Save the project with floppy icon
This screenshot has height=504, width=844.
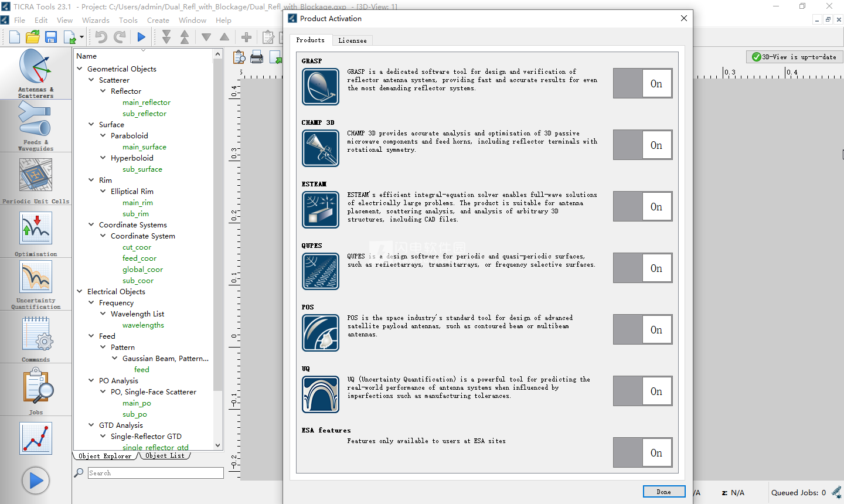click(x=51, y=38)
